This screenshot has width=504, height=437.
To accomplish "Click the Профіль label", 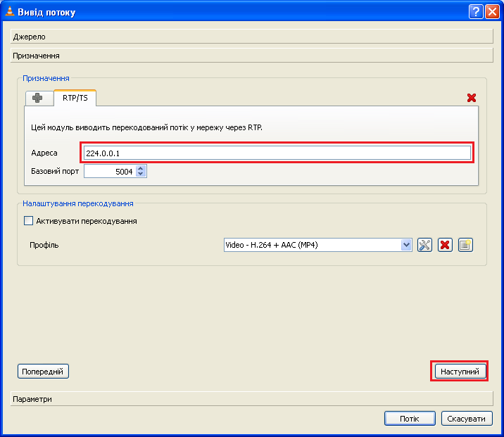I will click(44, 245).
